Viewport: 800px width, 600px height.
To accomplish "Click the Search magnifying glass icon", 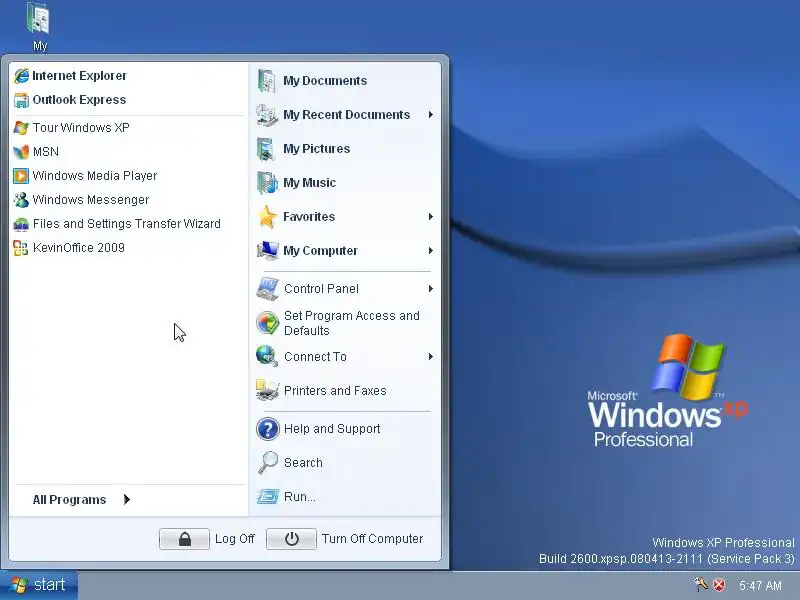I will pyautogui.click(x=267, y=463).
